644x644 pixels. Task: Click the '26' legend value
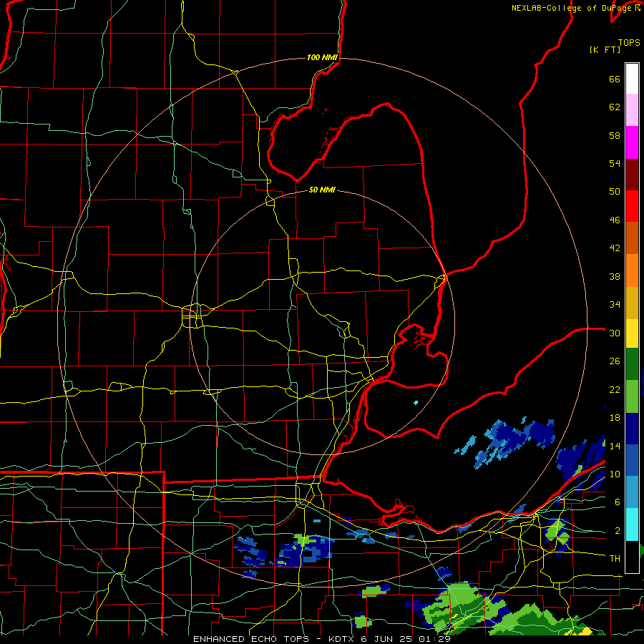pyautogui.click(x=615, y=361)
